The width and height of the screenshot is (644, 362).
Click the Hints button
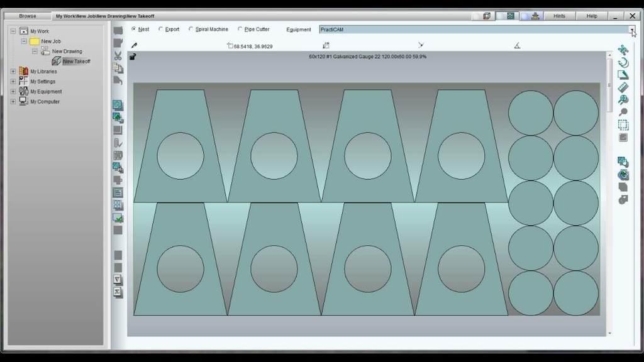[558, 16]
